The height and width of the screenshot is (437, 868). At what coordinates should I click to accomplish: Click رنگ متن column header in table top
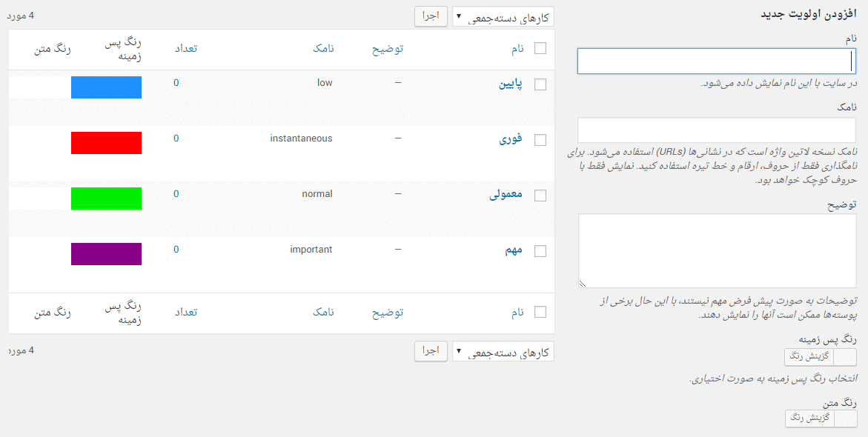pos(52,49)
